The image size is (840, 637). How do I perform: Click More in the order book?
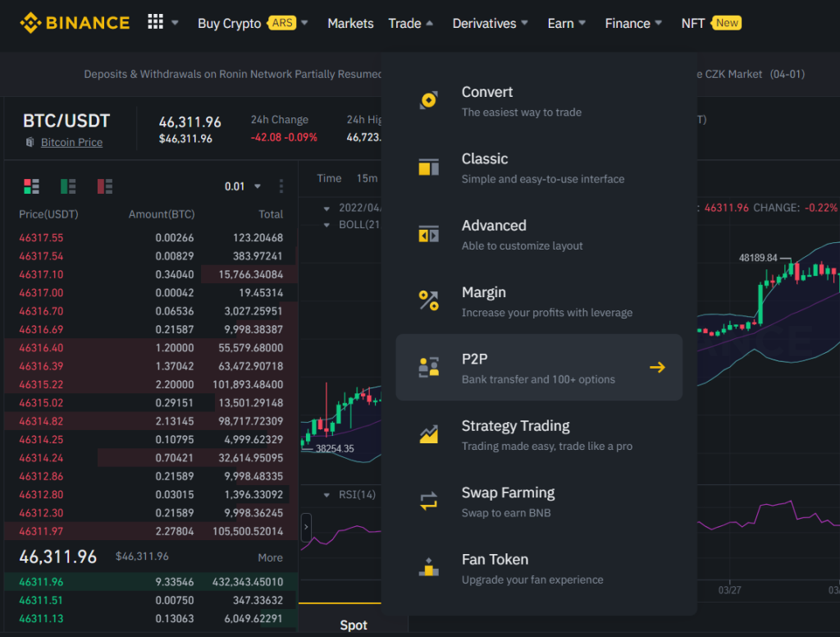click(x=270, y=557)
